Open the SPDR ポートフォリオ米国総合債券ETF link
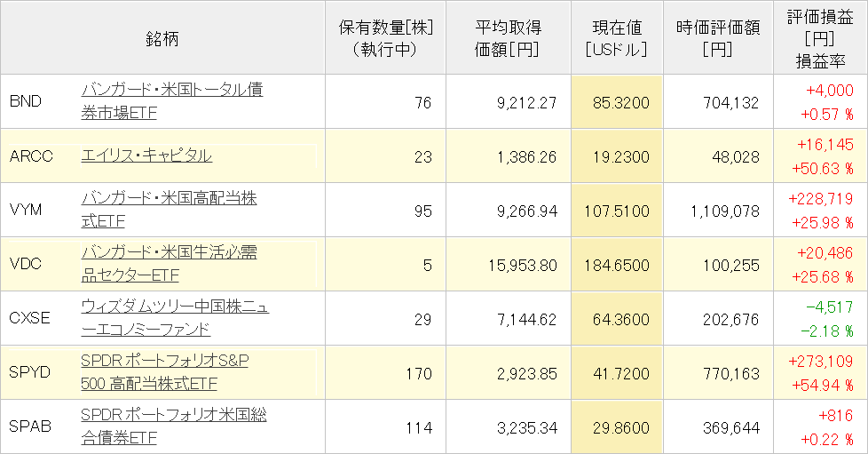Viewport: 868px width, 454px height. [x=173, y=416]
